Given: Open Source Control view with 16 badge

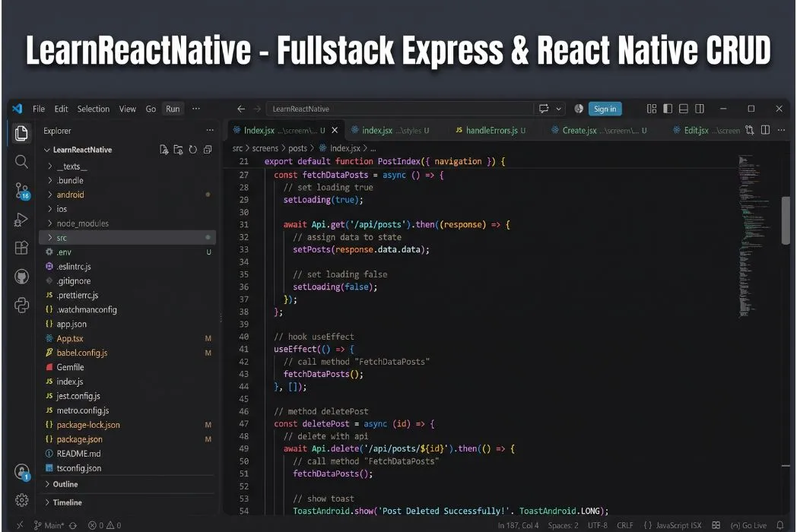Looking at the screenshot, I should pos(22,191).
